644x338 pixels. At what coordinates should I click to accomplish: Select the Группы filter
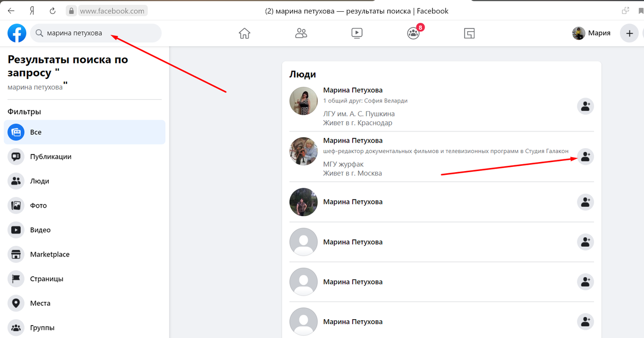tap(85, 328)
